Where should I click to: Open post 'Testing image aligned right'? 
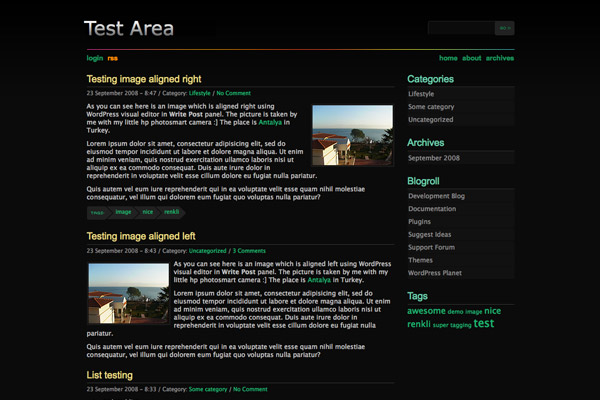pos(144,79)
